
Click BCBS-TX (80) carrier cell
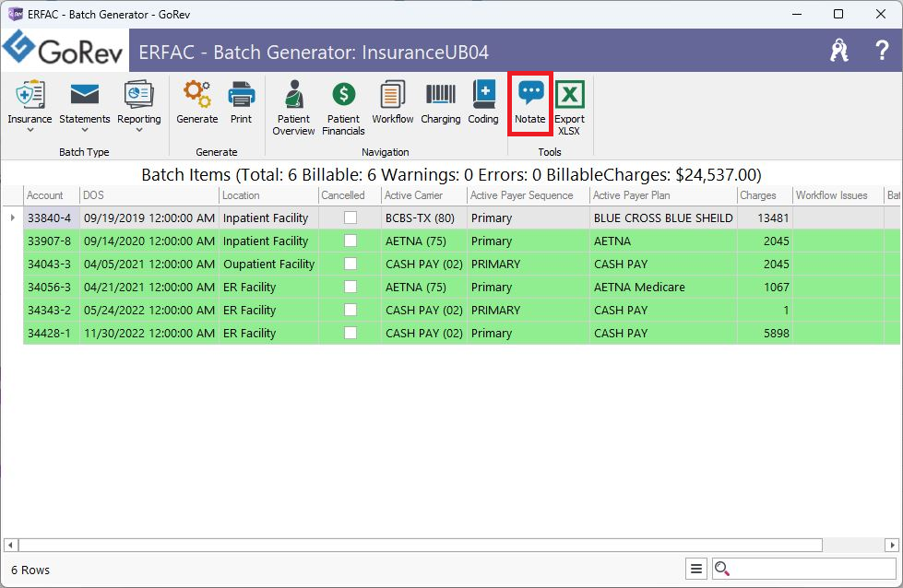pyautogui.click(x=424, y=218)
